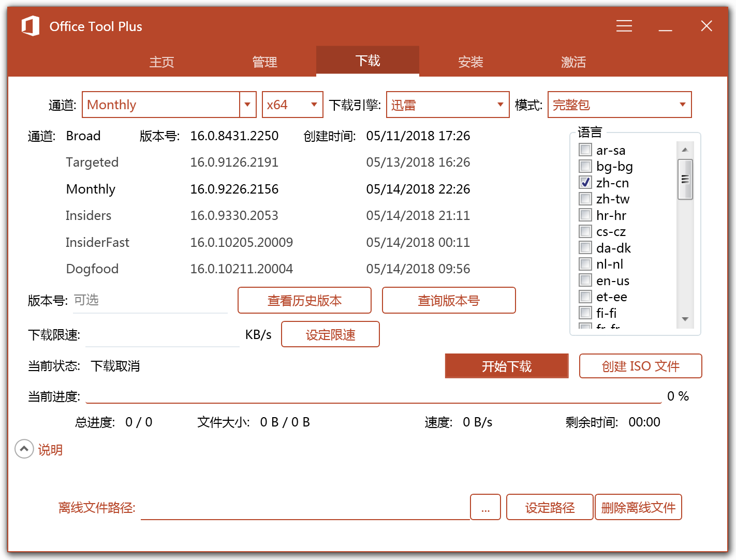736x560 pixels.
Task: Go to the 激活 tab
Action: [573, 62]
